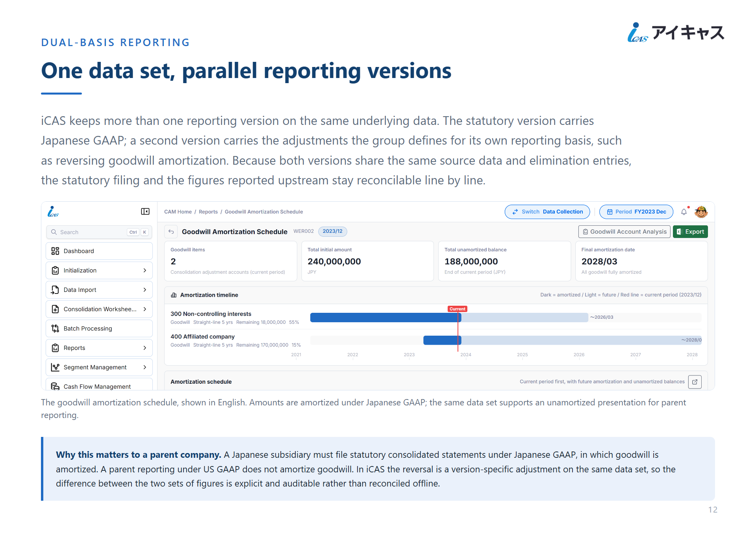Click the Segment Management chart icon
756x535 pixels.
click(x=55, y=367)
